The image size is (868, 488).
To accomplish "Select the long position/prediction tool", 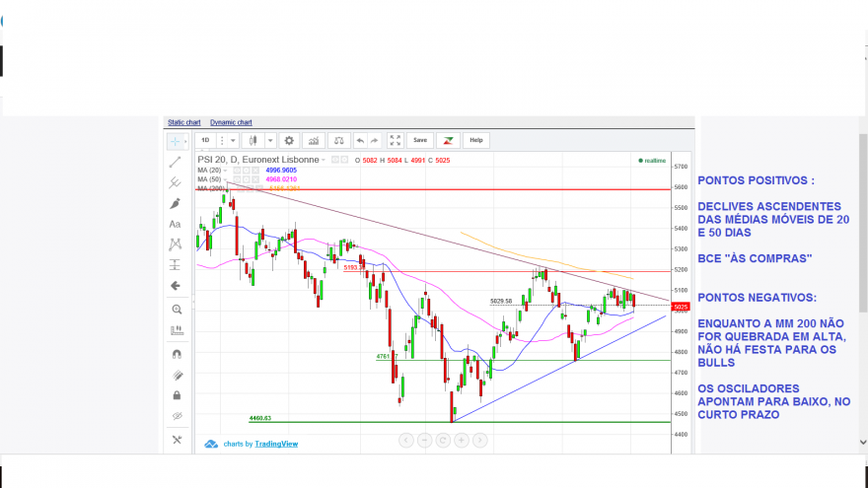I will point(175,265).
